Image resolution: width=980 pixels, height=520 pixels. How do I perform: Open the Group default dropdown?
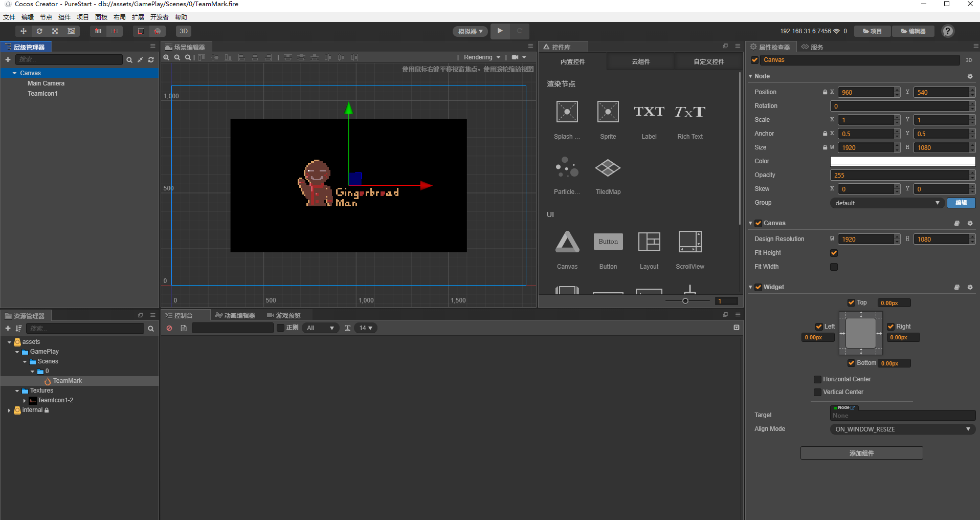(x=887, y=203)
